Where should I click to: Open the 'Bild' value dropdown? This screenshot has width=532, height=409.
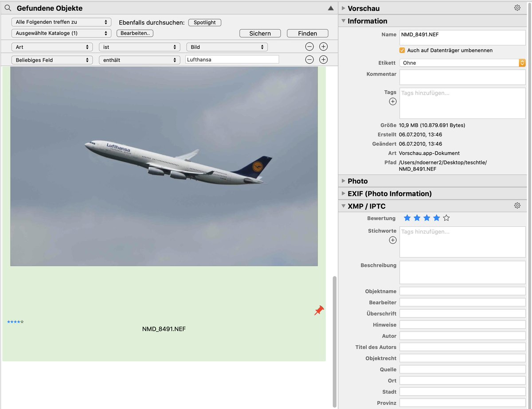tap(227, 47)
